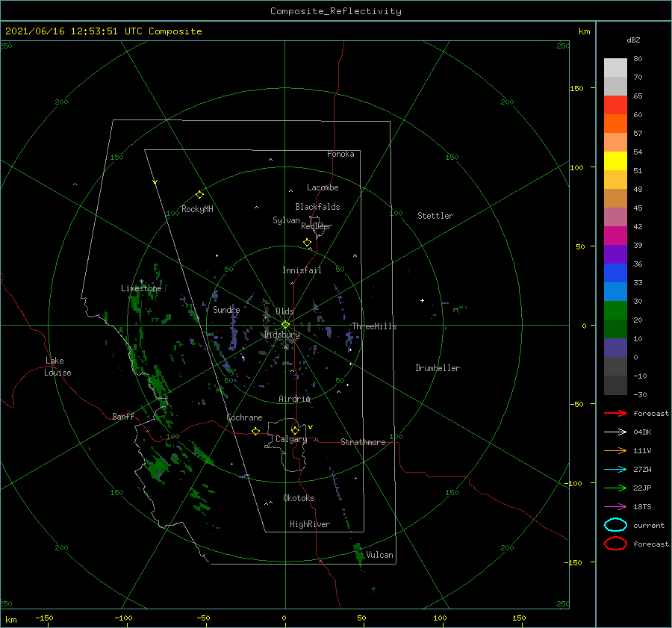Click the Sylvan label
The height and width of the screenshot is (628, 672).
(286, 220)
